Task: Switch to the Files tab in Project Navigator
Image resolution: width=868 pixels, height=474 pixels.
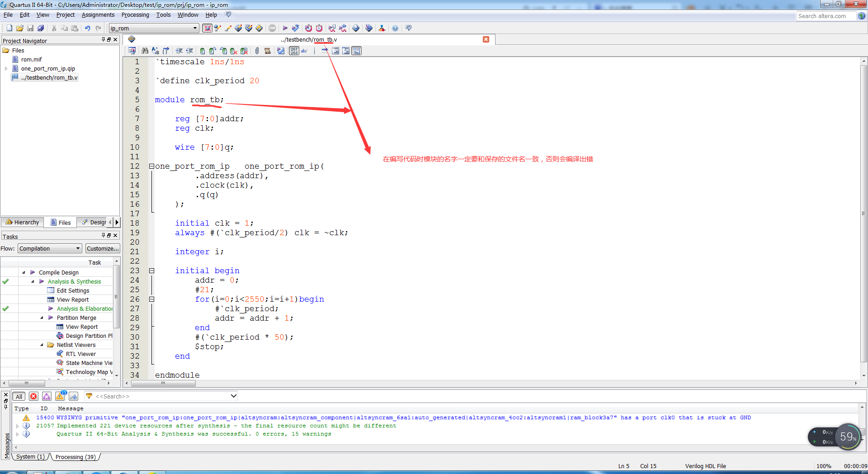Action: coord(61,222)
